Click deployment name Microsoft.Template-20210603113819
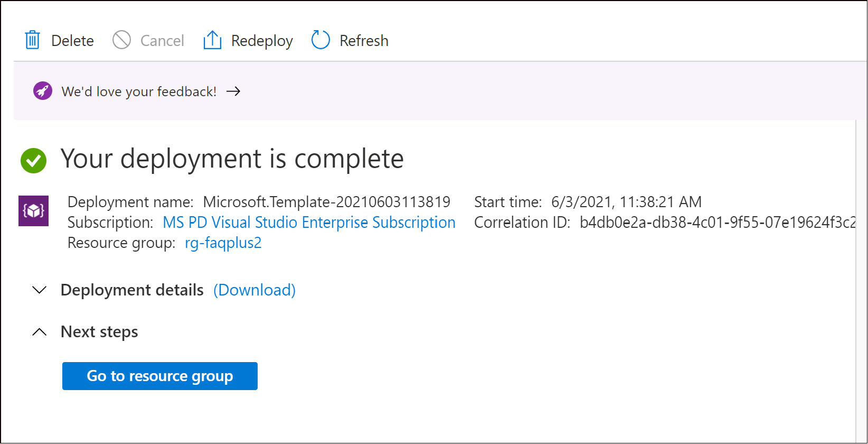Image resolution: width=868 pixels, height=444 pixels. click(327, 202)
